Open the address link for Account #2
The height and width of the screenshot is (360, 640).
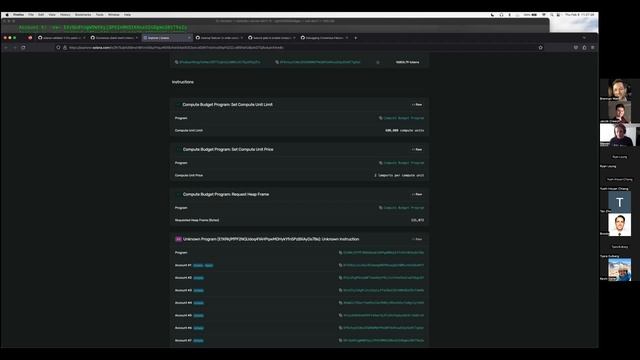pyautogui.click(x=383, y=278)
